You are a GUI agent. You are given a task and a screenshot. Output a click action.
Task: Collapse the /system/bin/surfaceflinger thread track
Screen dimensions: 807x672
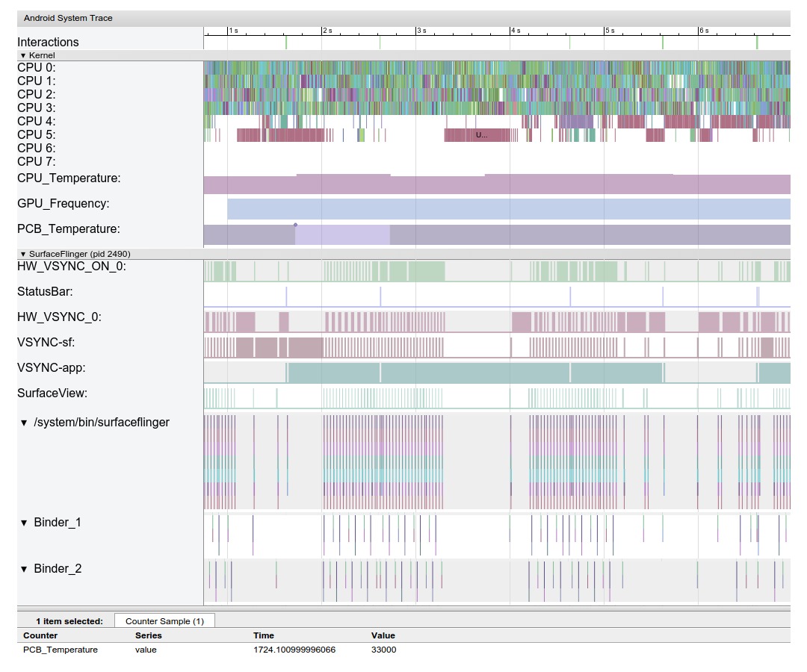pos(24,423)
